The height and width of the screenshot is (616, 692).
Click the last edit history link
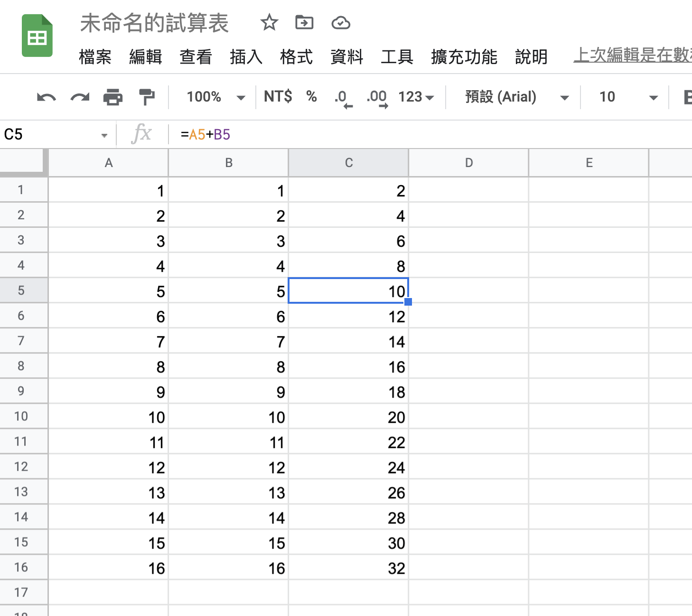(x=632, y=55)
